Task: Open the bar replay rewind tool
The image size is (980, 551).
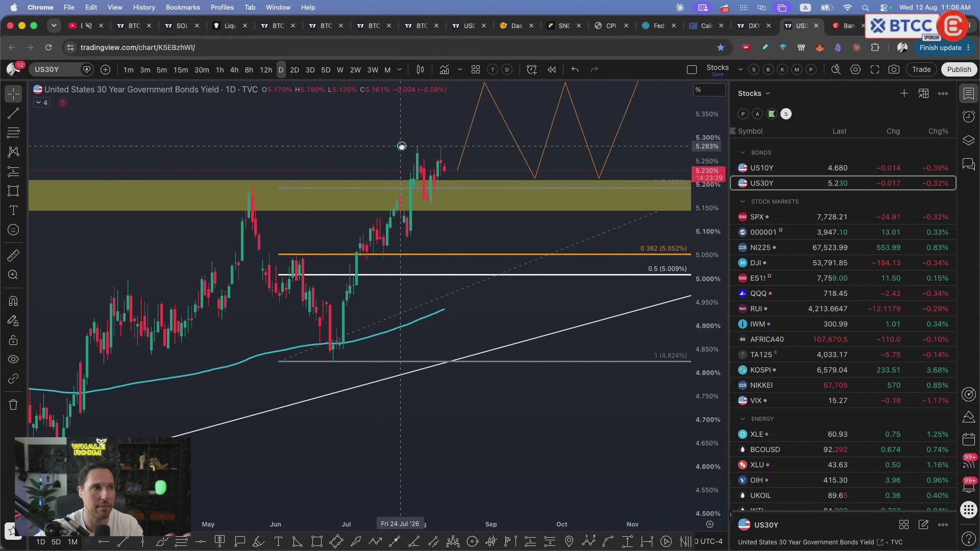Action: tap(552, 69)
